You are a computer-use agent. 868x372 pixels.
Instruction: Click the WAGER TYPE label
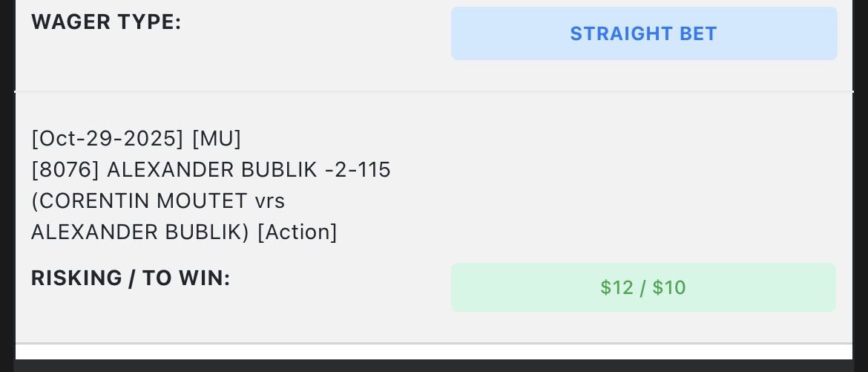pyautogui.click(x=106, y=22)
